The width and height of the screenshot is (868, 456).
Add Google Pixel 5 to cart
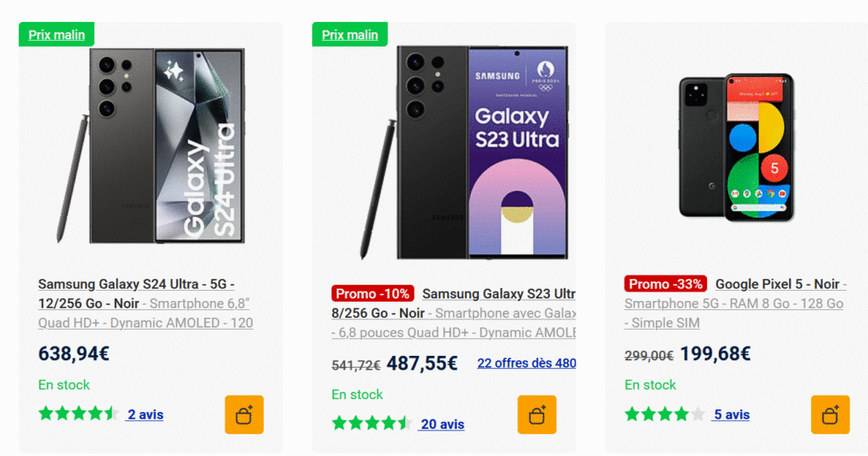point(830,414)
